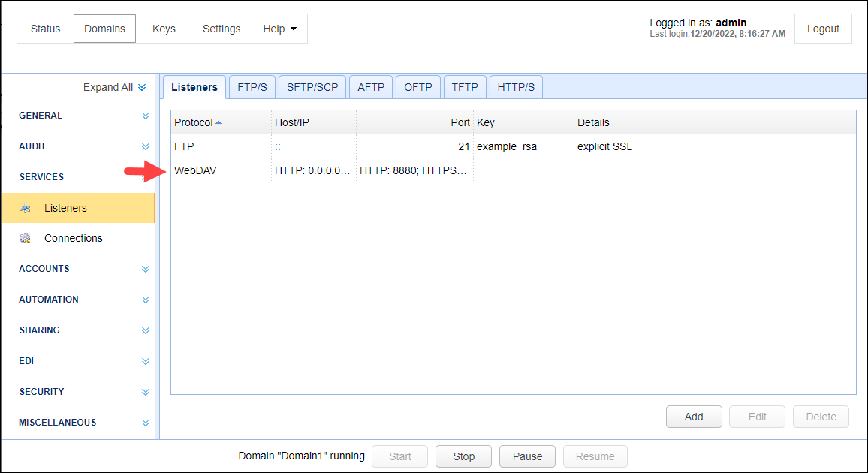868x473 pixels.
Task: Expand the EDI section
Action: (146, 361)
